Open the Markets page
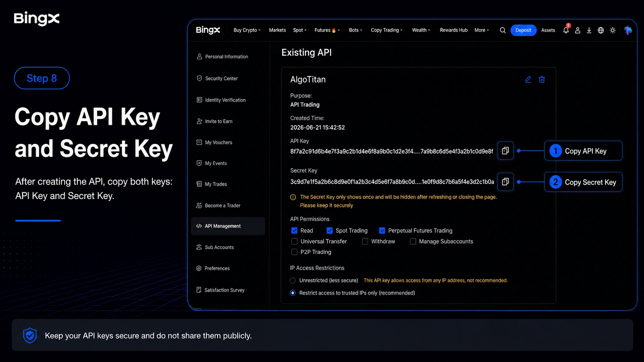This screenshot has width=644, height=362. [x=277, y=30]
